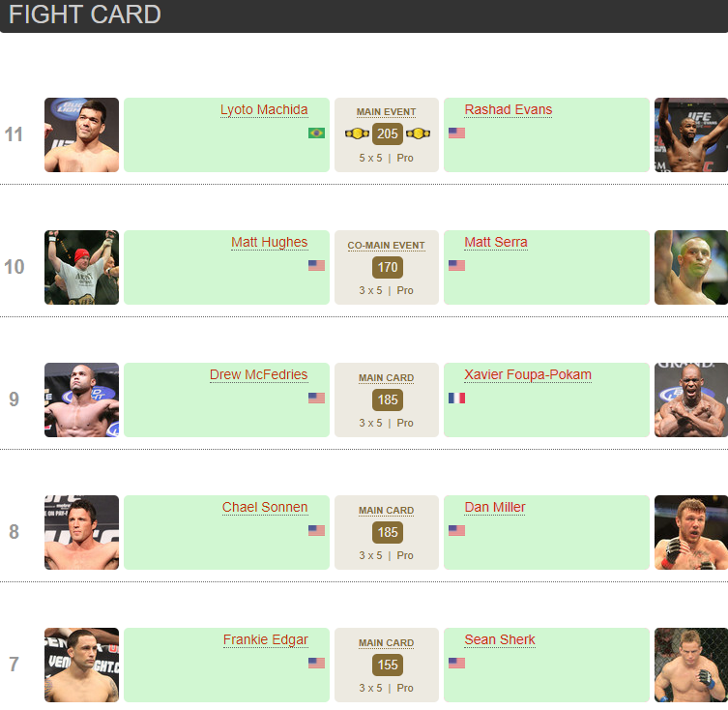Click France flag beside Xavier Foupa-Pokam
Screen dimensions: 728x710
(456, 398)
